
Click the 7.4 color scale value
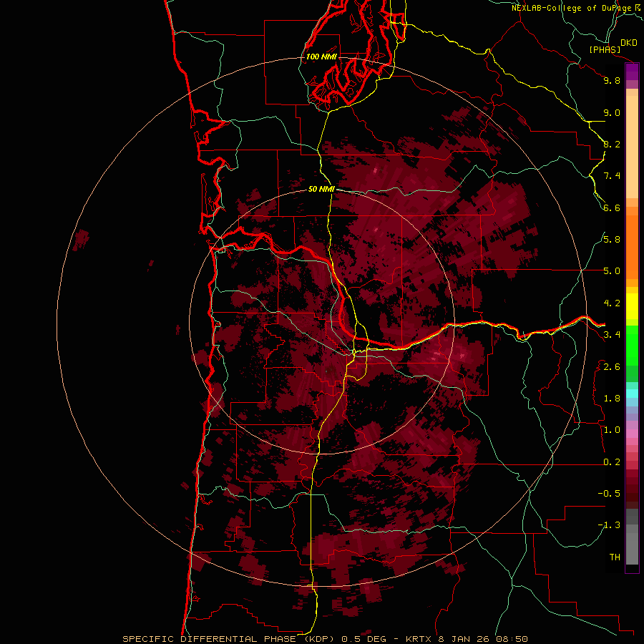[612, 176]
